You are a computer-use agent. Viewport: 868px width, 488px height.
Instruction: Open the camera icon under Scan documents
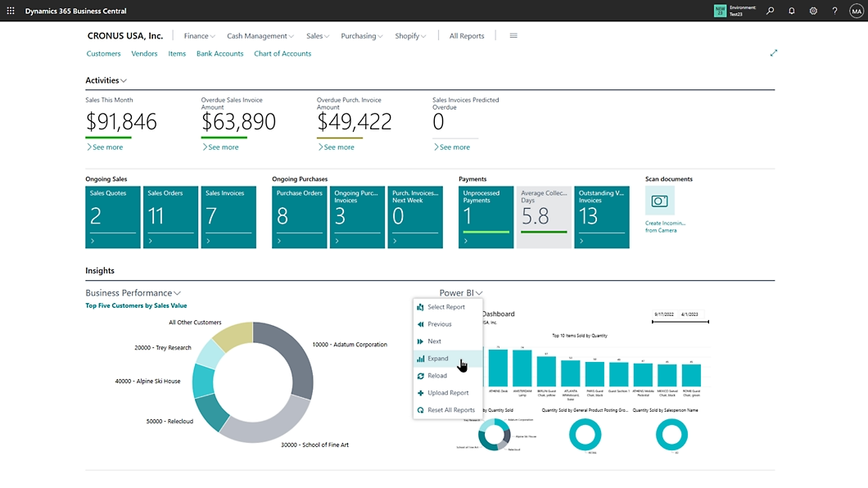(x=660, y=200)
